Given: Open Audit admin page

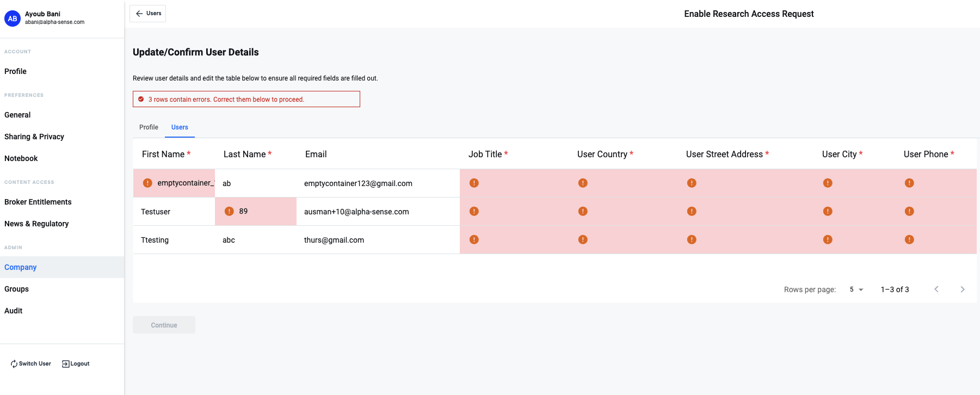Looking at the screenshot, I should point(62,311).
